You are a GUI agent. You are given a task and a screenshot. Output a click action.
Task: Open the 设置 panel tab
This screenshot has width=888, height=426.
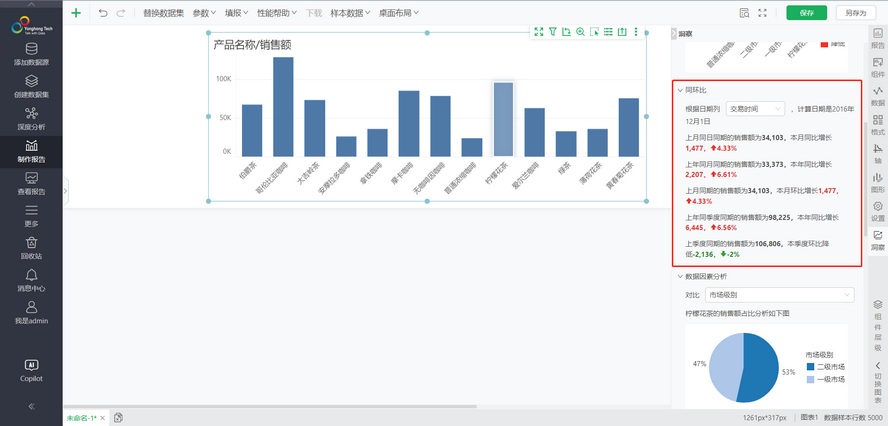pyautogui.click(x=878, y=212)
